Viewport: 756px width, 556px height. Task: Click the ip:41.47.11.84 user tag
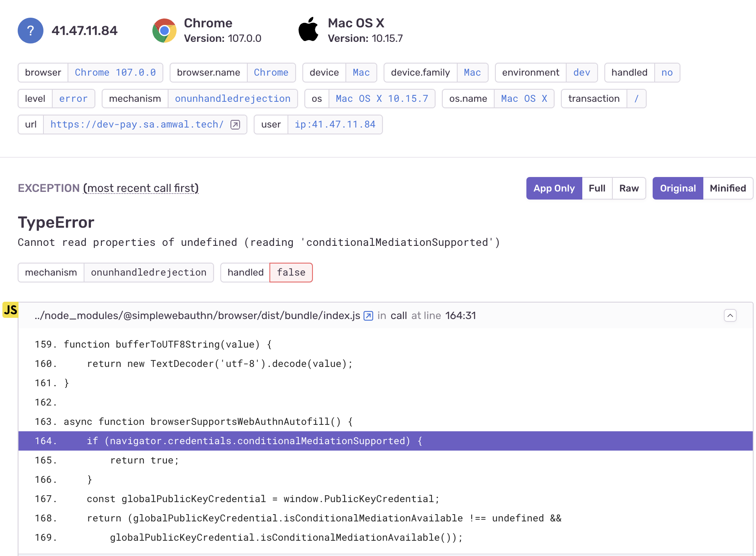coord(336,125)
